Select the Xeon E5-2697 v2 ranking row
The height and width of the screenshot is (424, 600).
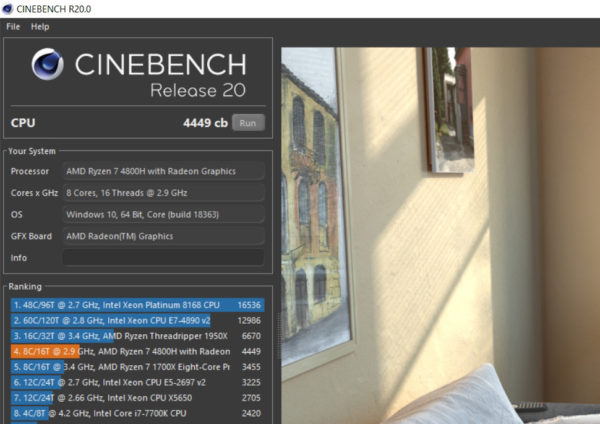pyautogui.click(x=138, y=382)
